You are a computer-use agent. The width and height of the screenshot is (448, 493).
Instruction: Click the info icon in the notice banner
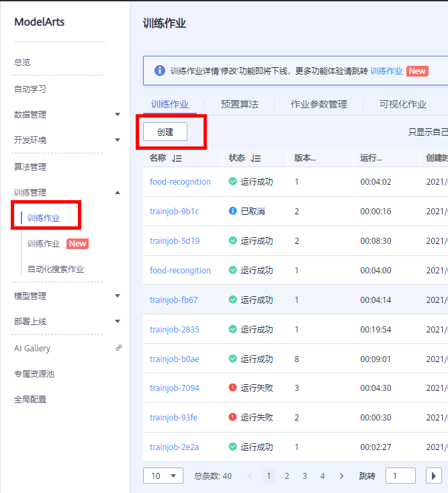pos(159,71)
